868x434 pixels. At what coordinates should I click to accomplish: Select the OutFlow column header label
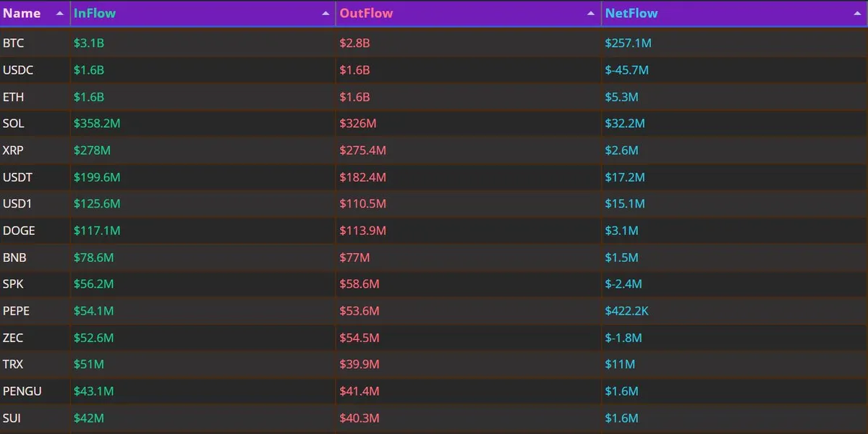[366, 13]
